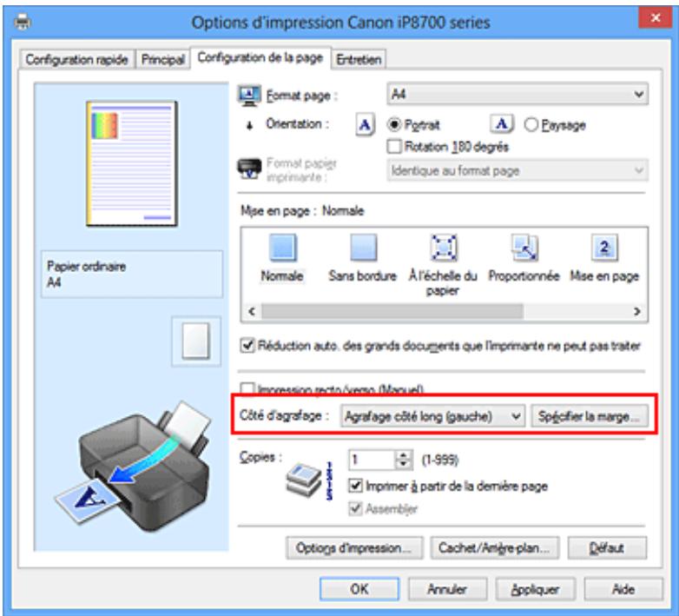Click the Défaut button
This screenshot has height=616, width=679.
[x=607, y=548]
